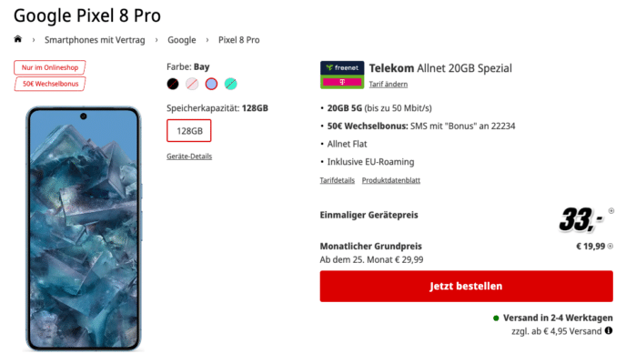Click the 50€ Wechselbonus badge
This screenshot has height=364, width=636.
pyautogui.click(x=50, y=84)
